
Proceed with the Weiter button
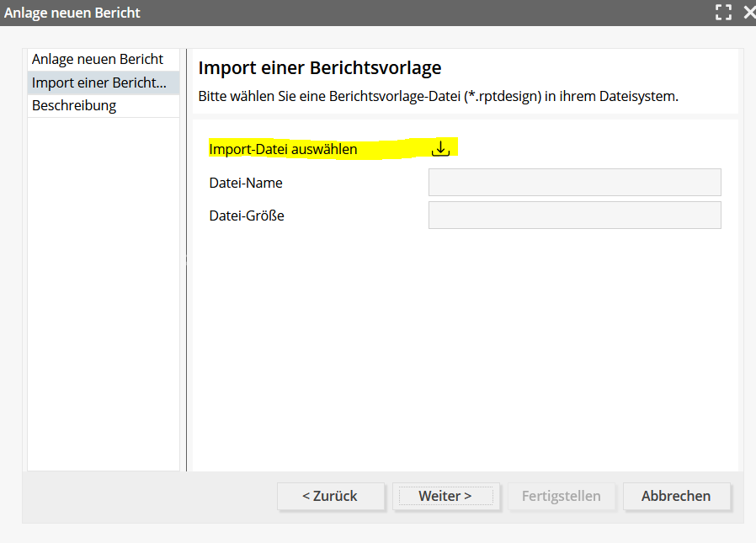(445, 496)
